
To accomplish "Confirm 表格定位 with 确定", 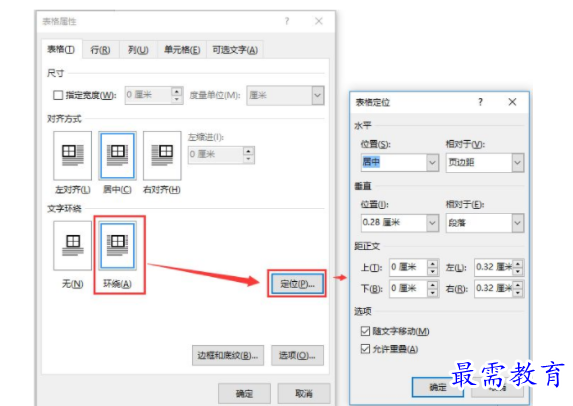I will [438, 387].
